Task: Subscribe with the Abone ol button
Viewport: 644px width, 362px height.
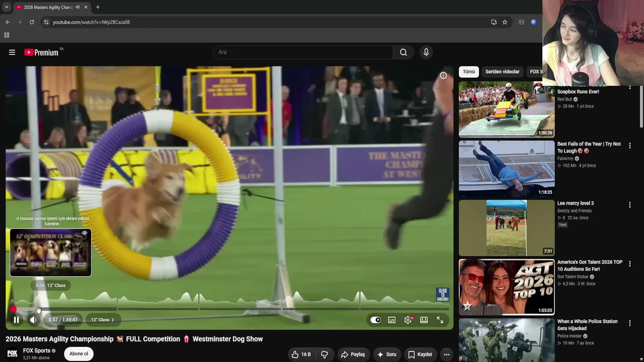Action: (78, 354)
